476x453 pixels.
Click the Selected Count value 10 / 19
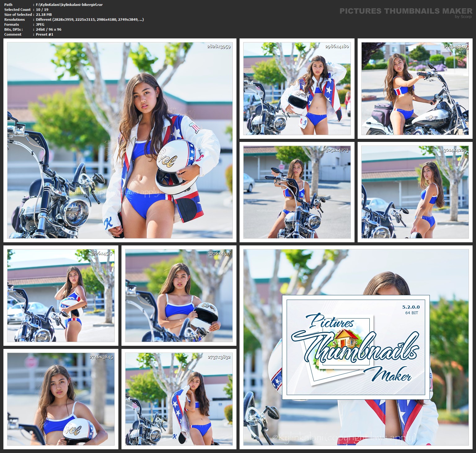pyautogui.click(x=42, y=10)
